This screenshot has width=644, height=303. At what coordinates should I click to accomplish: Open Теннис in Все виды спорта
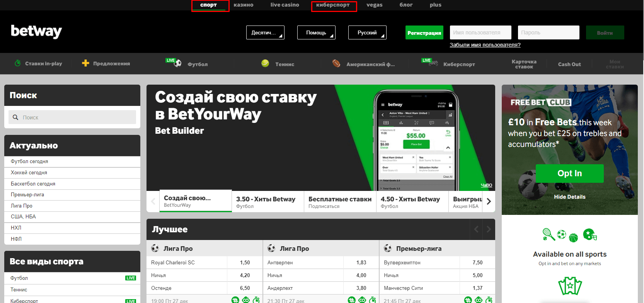coord(72,289)
